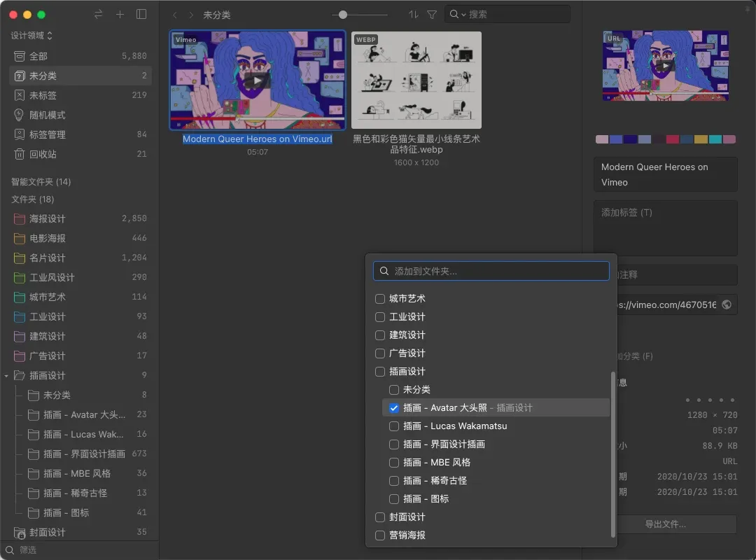Check the 广告设计 checkbox in popup
The height and width of the screenshot is (560, 756).
tap(380, 353)
